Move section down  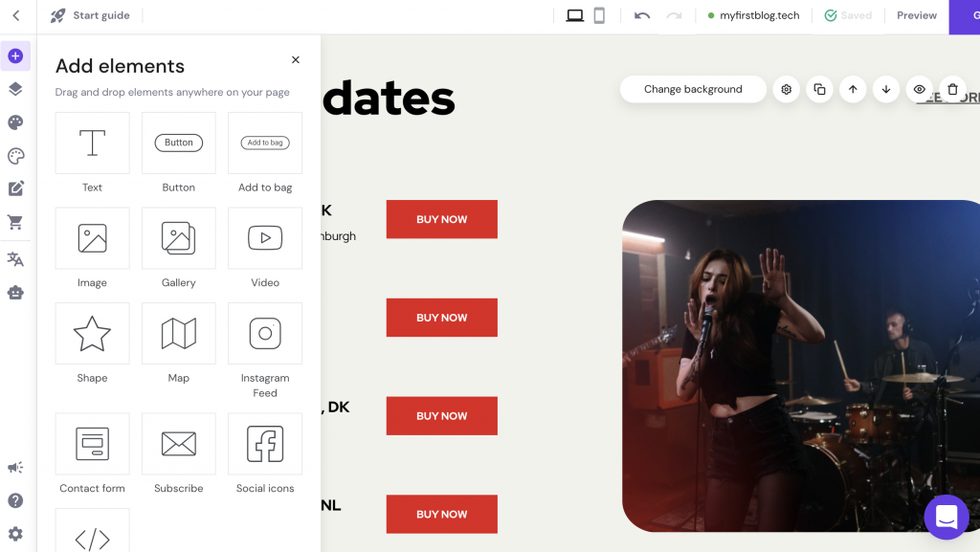click(x=885, y=89)
